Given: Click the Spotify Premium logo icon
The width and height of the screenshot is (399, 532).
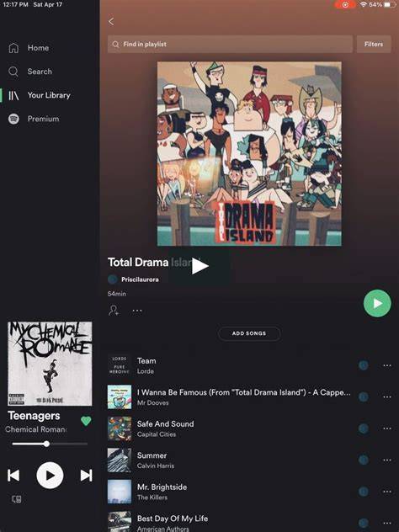Looking at the screenshot, I should coord(13,119).
